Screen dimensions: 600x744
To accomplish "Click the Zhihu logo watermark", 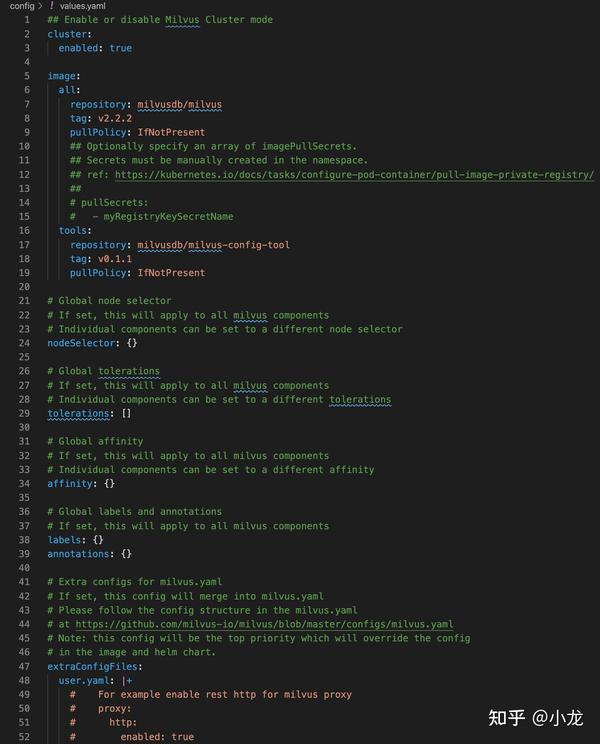I will tap(507, 717).
